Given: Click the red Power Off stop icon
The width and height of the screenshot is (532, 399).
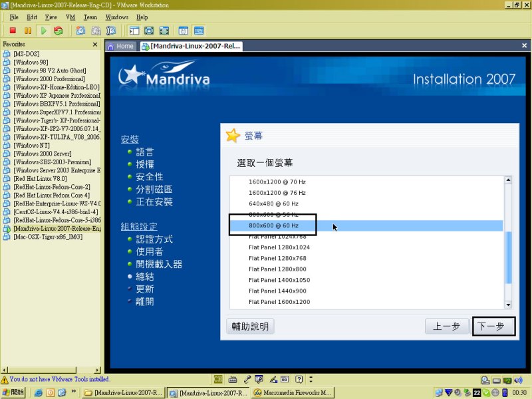Looking at the screenshot, I should tap(13, 31).
